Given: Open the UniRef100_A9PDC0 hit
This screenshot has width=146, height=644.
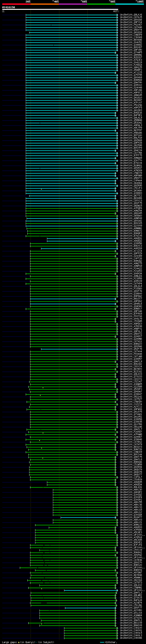Looking at the screenshot, I should coord(131,324).
